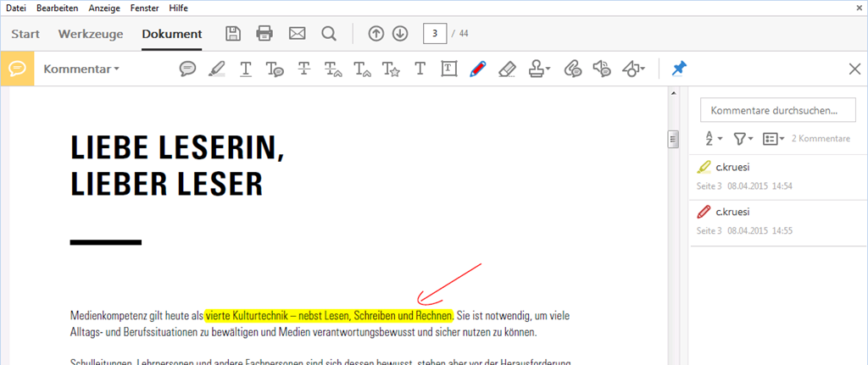Expand the filter comments dropdown
The height and width of the screenshot is (365, 868).
[743, 138]
